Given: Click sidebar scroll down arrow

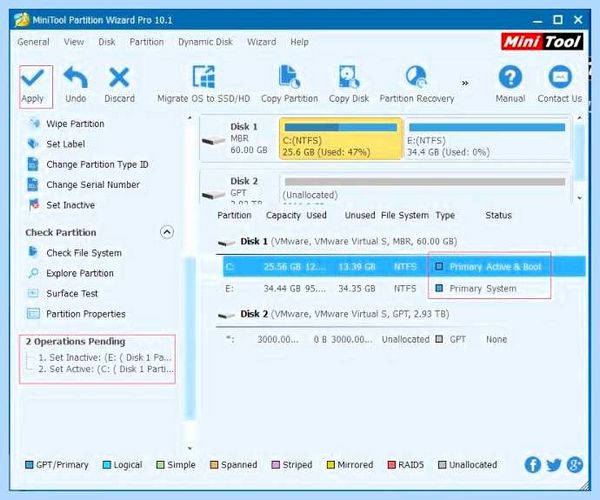Looking at the screenshot, I should [190, 448].
